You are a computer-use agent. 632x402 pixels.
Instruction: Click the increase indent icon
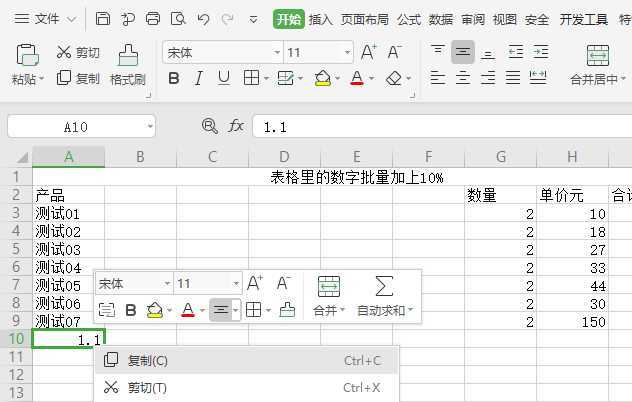pyautogui.click(x=541, y=52)
